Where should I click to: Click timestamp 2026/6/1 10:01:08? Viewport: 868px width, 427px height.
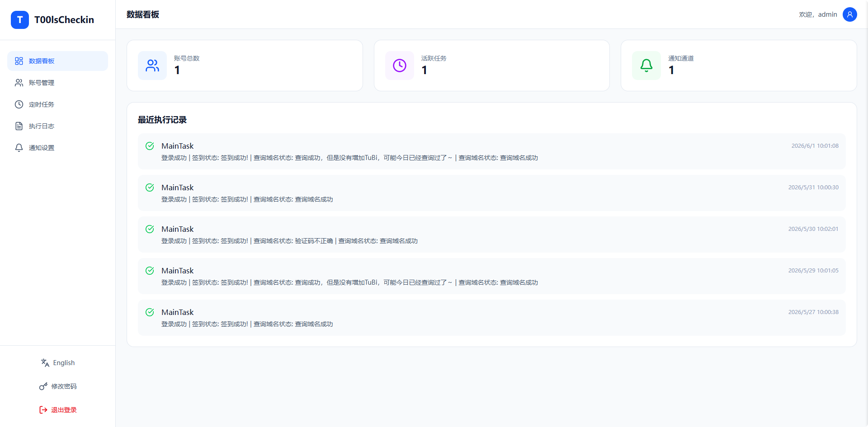815,146
